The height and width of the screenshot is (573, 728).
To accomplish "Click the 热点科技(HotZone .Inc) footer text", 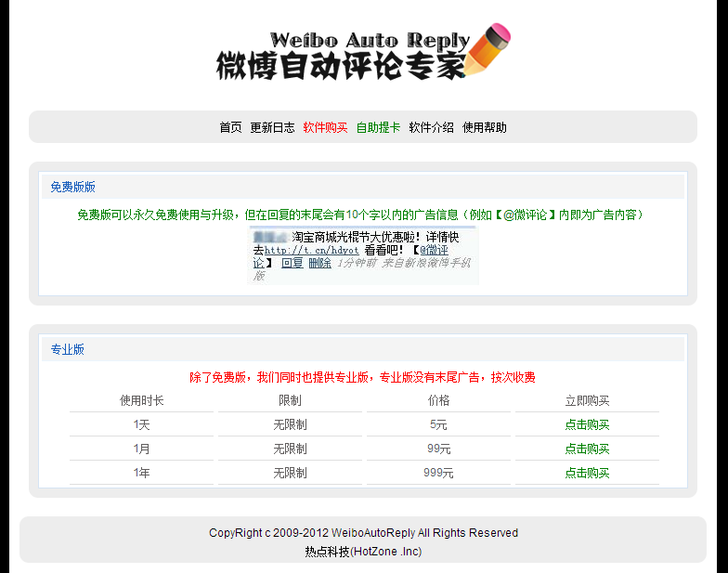I will pos(363,552).
